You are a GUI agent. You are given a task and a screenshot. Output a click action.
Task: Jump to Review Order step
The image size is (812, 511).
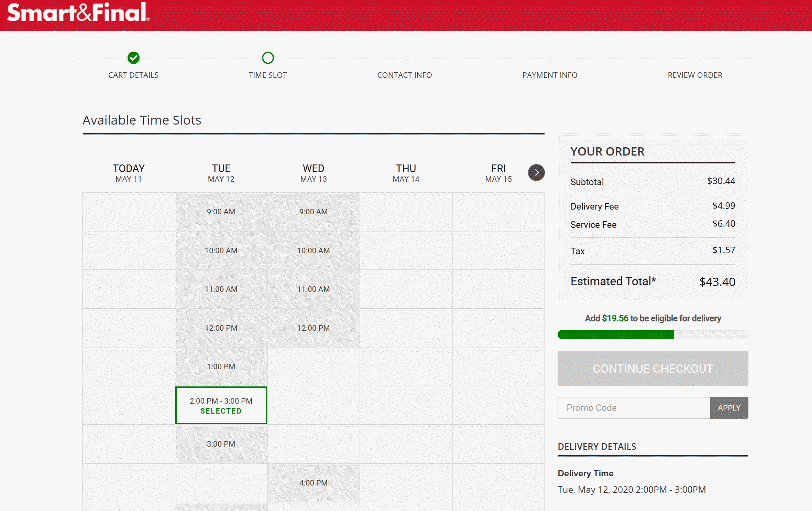point(695,75)
